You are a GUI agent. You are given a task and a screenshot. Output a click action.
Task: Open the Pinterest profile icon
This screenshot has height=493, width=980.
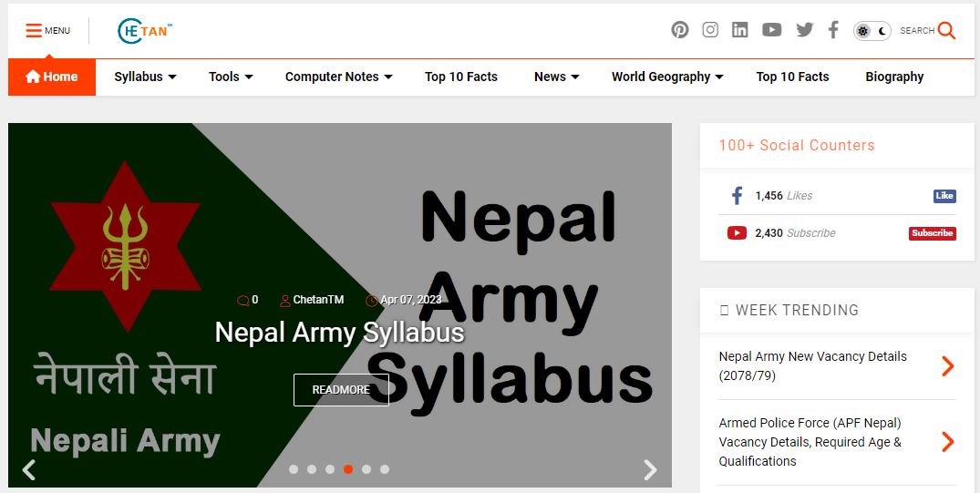680,30
